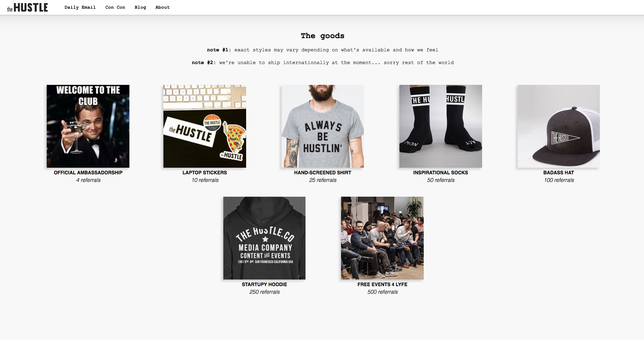Choose the trucker hat image
This screenshot has width=644, height=340.
click(x=559, y=126)
